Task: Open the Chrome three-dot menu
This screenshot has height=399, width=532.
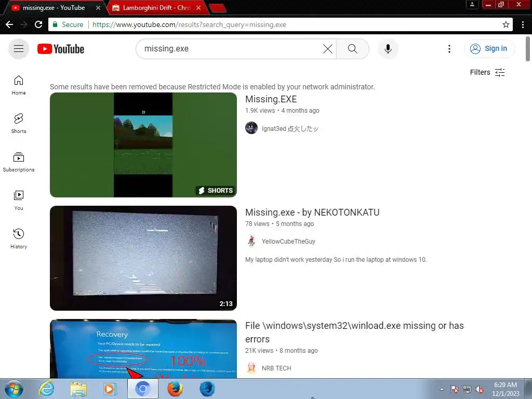Action: point(523,24)
